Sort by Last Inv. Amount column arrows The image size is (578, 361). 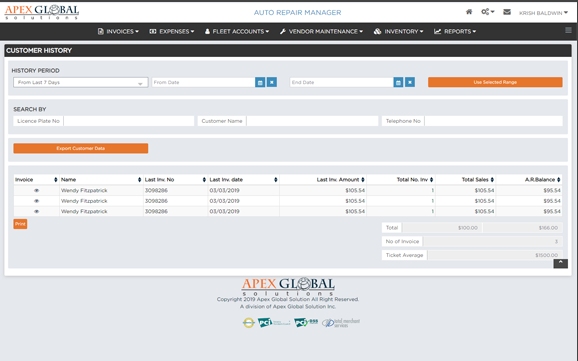point(363,180)
